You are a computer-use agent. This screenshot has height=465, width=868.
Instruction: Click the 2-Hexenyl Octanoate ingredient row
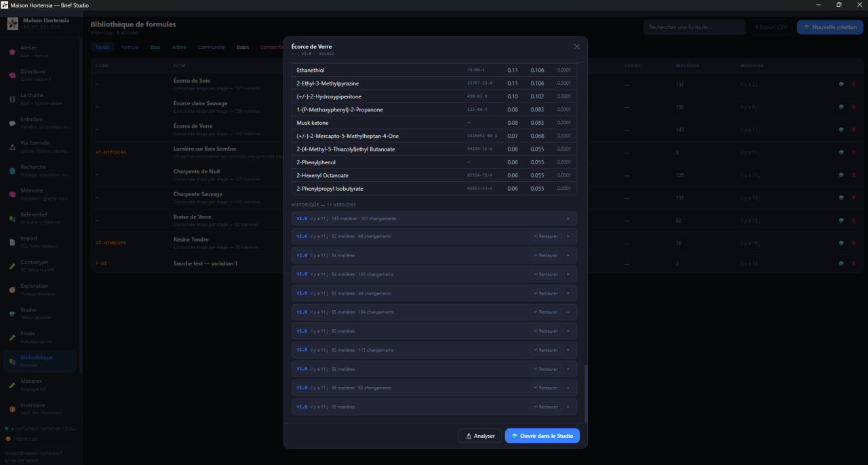click(x=434, y=175)
